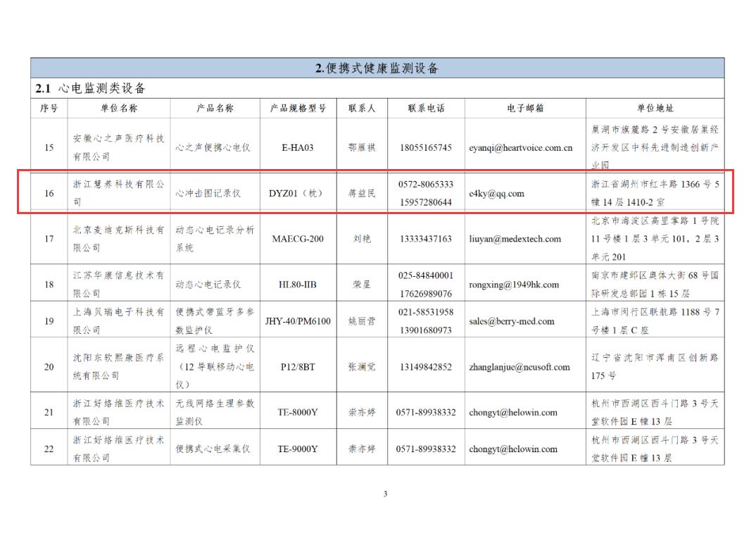Select the 联系电话 column header
Image resolution: width=756 pixels, height=536 pixels.
tap(426, 108)
